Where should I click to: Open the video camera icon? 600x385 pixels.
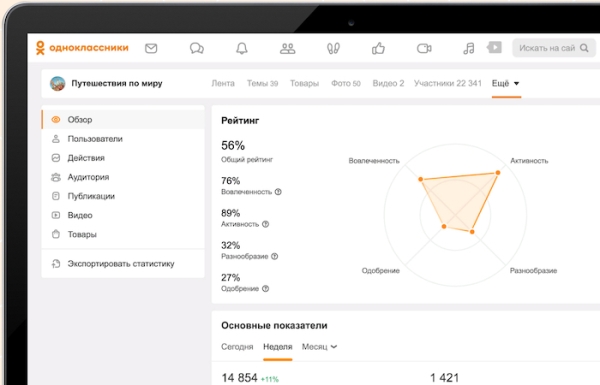point(424,48)
